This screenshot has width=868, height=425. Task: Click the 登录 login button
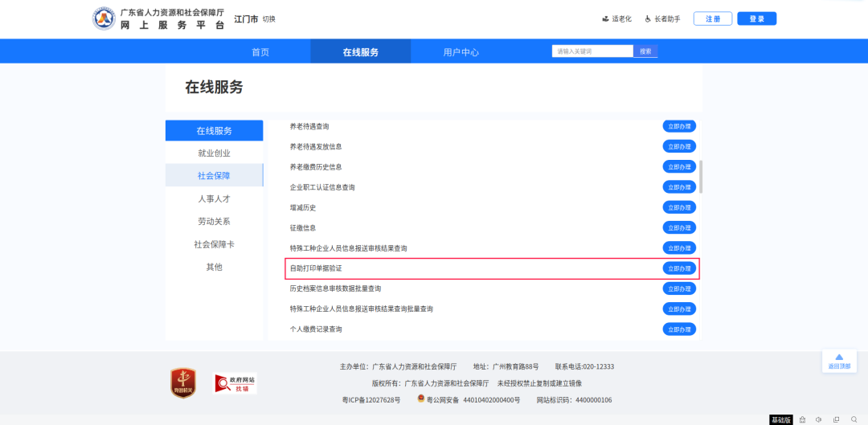pyautogui.click(x=756, y=18)
